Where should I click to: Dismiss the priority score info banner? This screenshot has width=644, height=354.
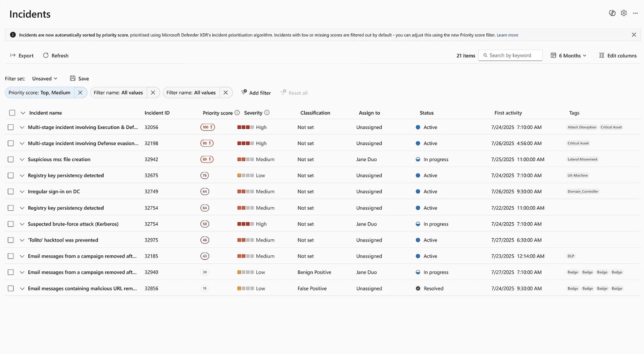tap(634, 35)
